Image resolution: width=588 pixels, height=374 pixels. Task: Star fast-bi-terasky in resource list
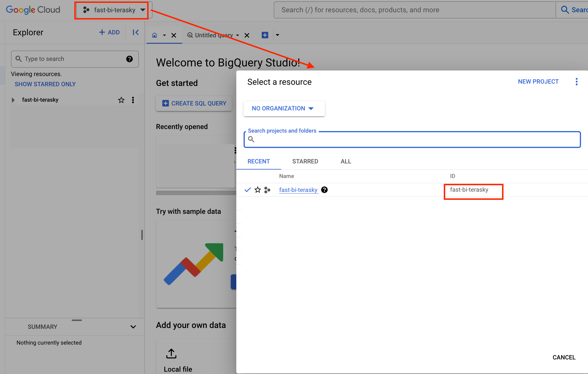pos(258,190)
